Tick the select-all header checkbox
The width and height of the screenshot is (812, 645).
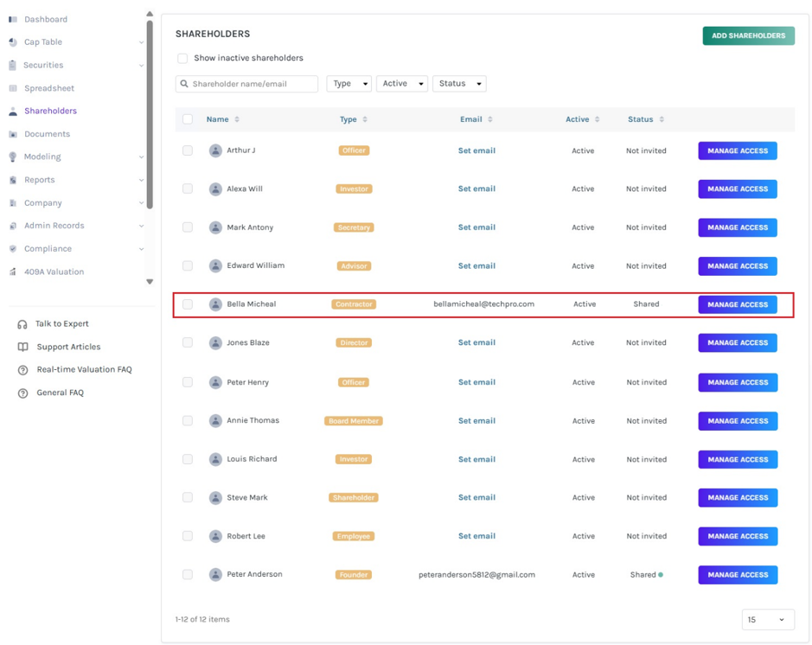(x=188, y=119)
